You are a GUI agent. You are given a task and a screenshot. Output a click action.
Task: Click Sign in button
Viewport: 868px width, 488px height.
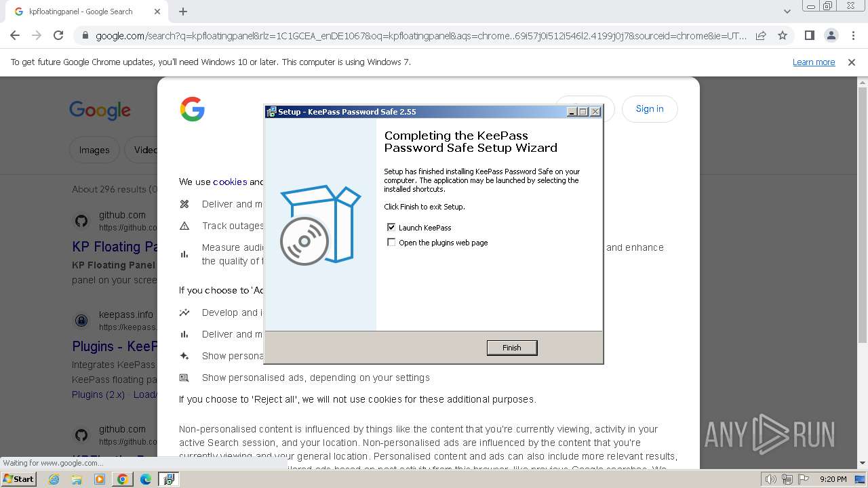pyautogui.click(x=650, y=109)
